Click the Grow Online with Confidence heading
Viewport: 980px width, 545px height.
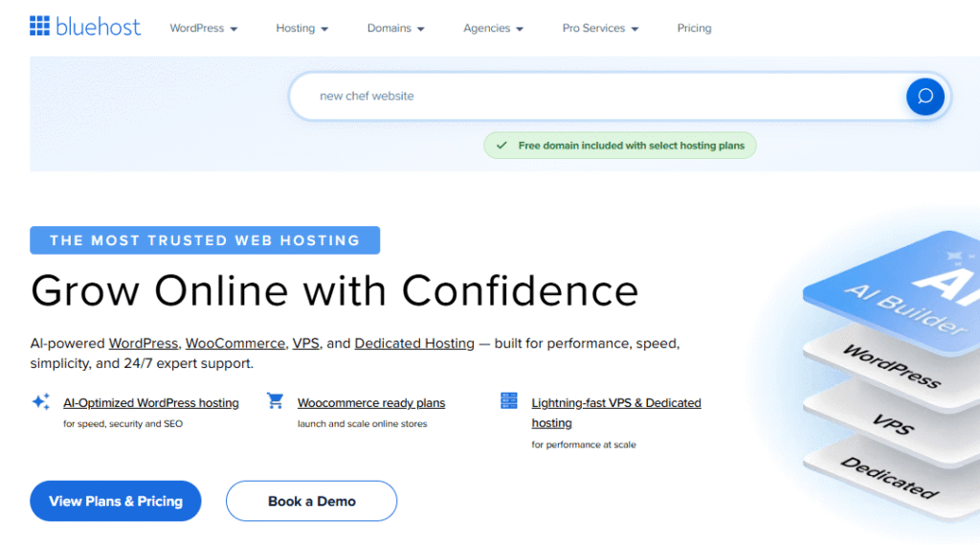[334, 291]
